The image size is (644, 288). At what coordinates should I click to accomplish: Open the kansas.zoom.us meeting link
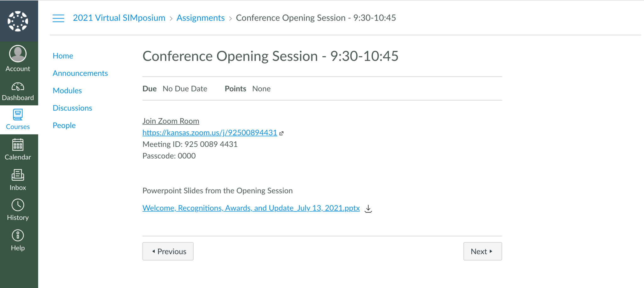pyautogui.click(x=209, y=133)
